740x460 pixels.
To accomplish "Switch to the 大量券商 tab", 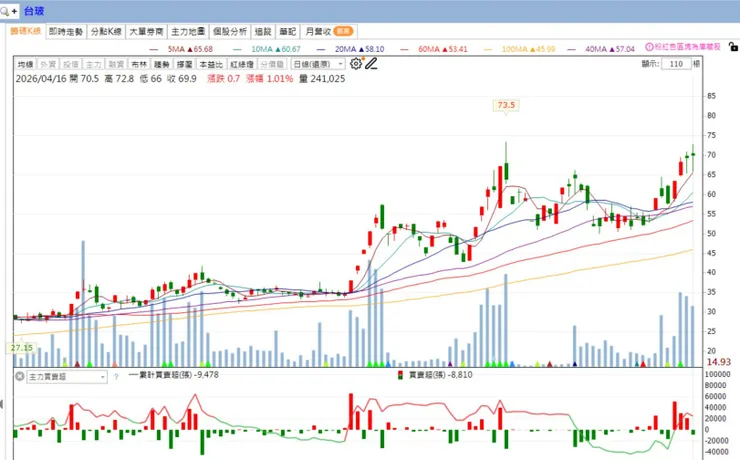I will click(x=146, y=32).
